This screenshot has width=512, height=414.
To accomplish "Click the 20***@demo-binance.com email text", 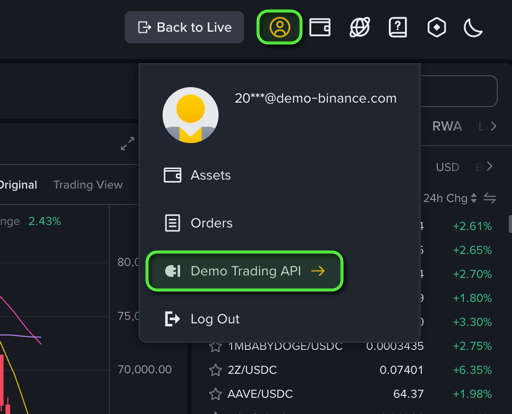I will (316, 98).
